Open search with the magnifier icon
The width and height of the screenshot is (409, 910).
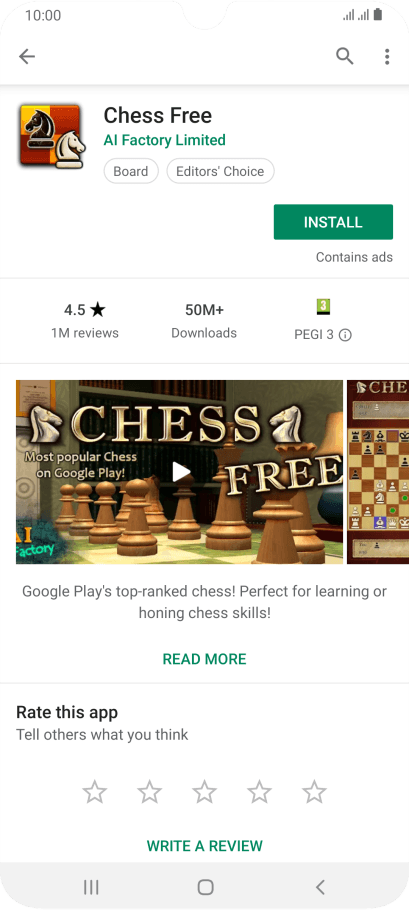345,56
